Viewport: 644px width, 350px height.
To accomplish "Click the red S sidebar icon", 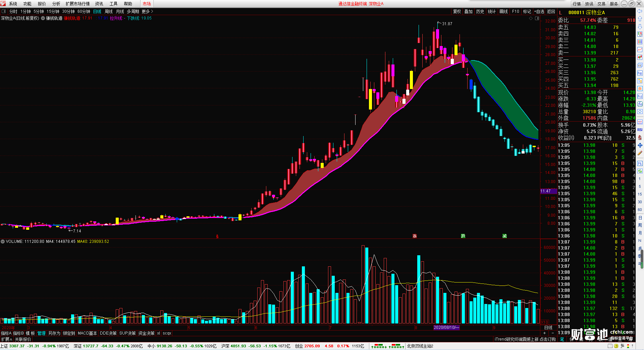I will 640,137.
